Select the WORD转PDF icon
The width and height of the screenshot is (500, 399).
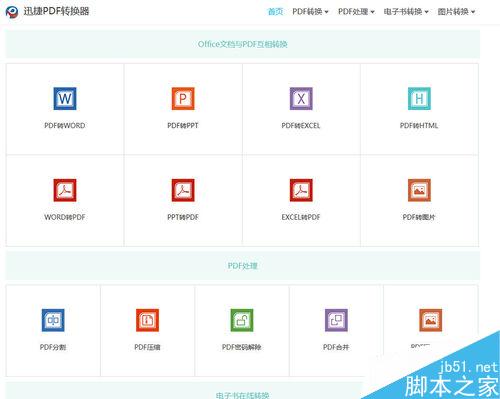pos(65,190)
